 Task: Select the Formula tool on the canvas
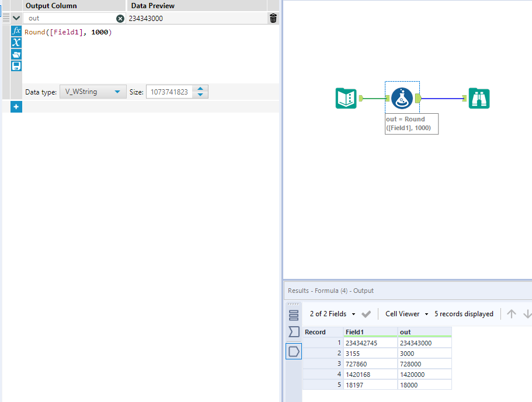402,98
